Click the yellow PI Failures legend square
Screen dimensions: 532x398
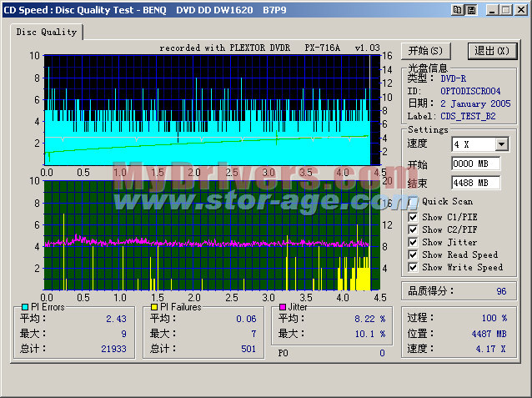click(153, 307)
